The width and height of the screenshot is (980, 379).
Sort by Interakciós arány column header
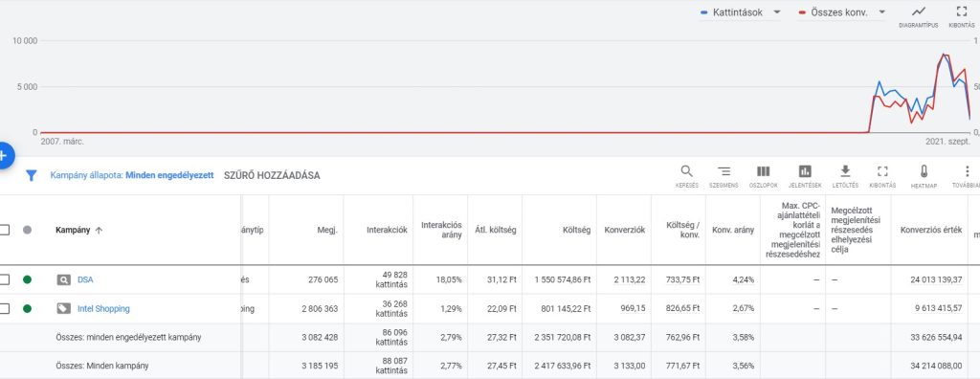pos(441,230)
